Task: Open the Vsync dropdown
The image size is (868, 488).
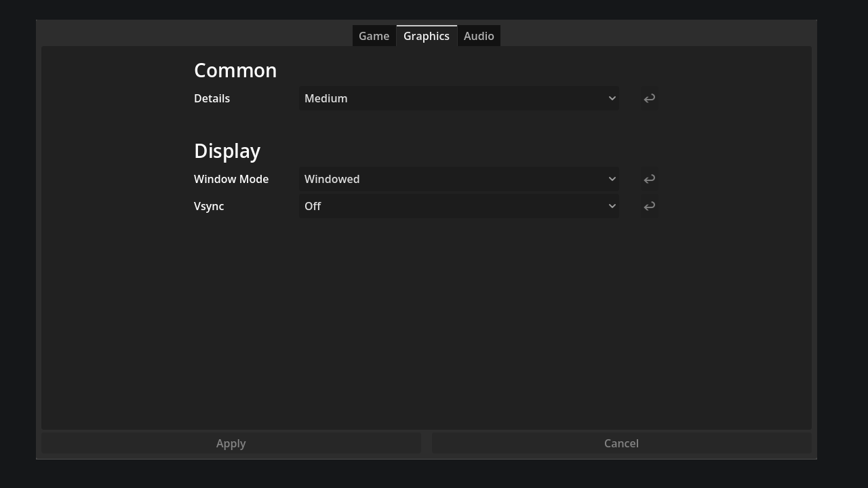Action: click(x=459, y=206)
